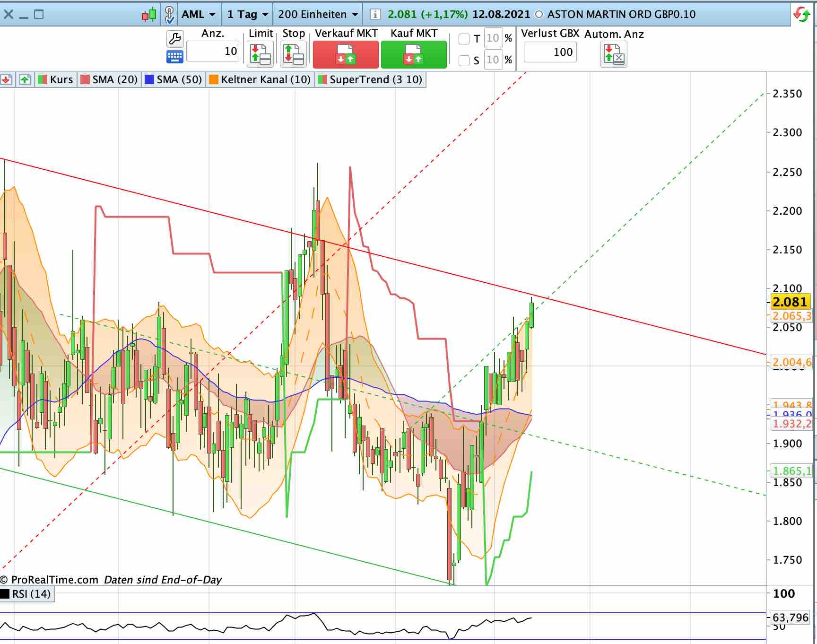
Task: Open the info icon beside the price
Action: (x=375, y=14)
